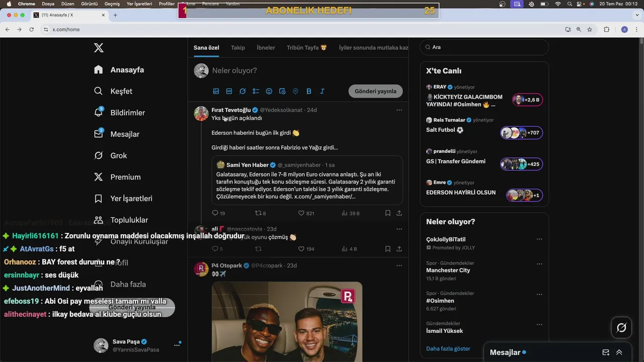Open a new Chrome tab
This screenshot has width=644, height=362.
115,15
